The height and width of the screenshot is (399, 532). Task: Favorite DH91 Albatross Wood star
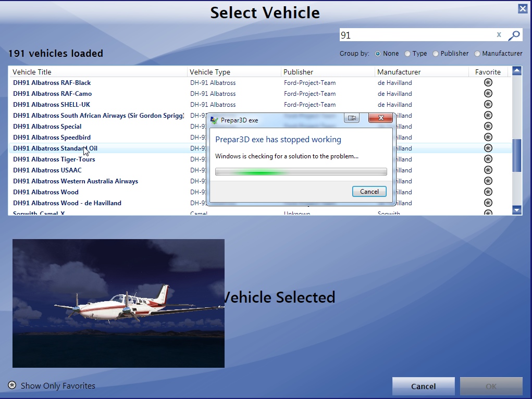pyautogui.click(x=488, y=192)
